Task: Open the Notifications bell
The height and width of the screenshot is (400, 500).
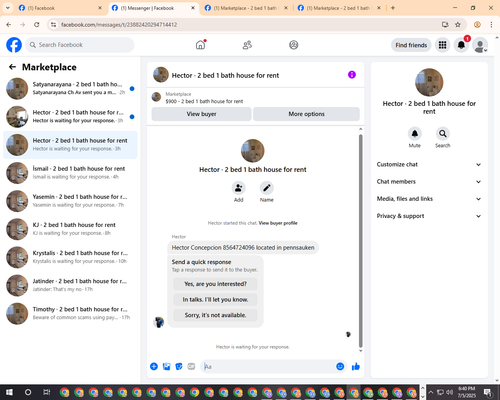Action: (461, 45)
